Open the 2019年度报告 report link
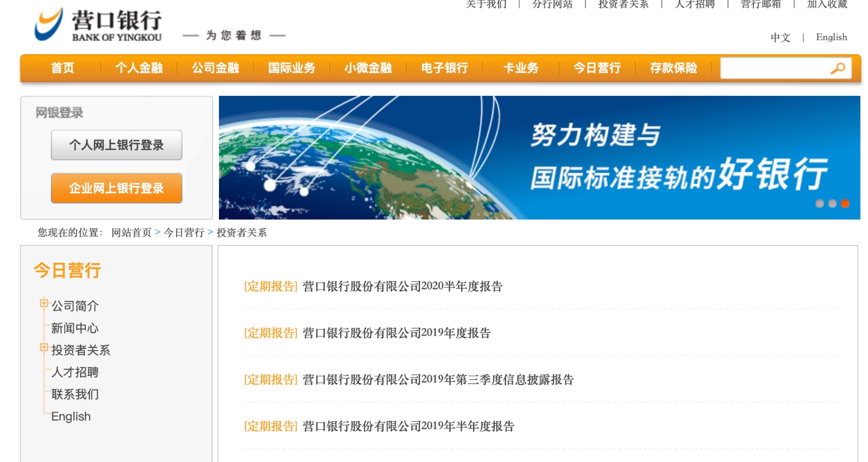This screenshot has width=868, height=462. (397, 333)
